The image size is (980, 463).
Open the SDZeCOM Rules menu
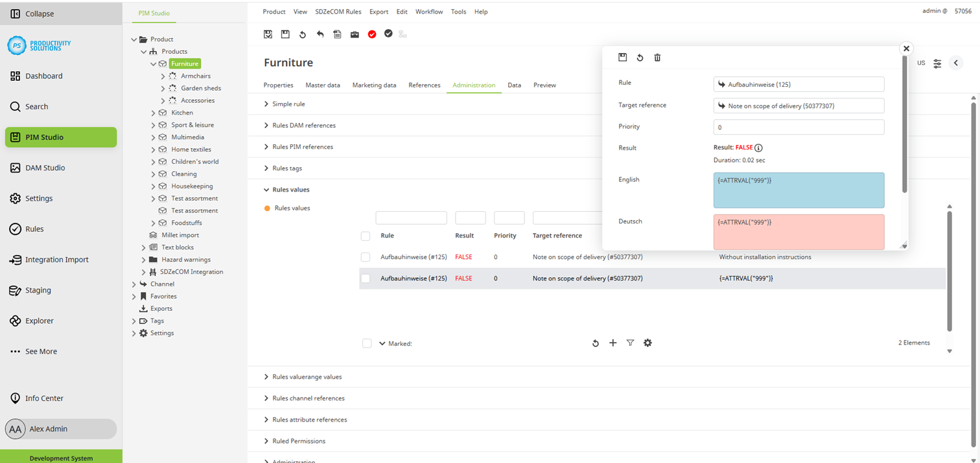[x=338, y=12]
